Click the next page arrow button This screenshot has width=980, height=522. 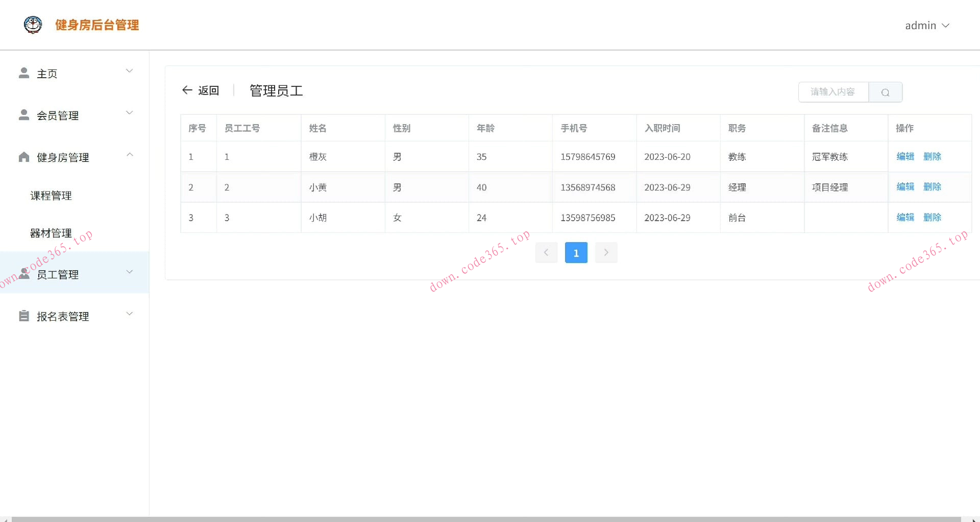pyautogui.click(x=606, y=252)
